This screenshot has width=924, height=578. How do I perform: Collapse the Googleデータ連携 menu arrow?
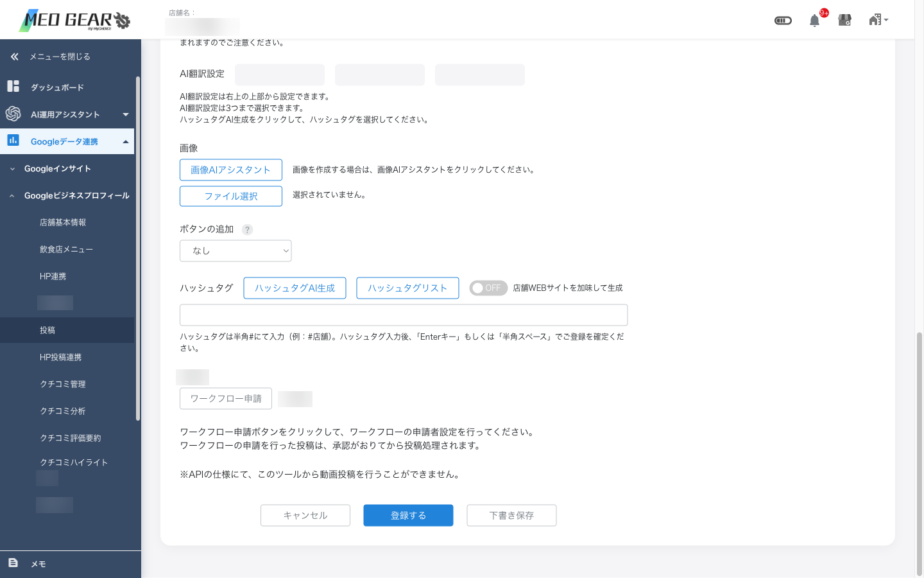pyautogui.click(x=126, y=141)
